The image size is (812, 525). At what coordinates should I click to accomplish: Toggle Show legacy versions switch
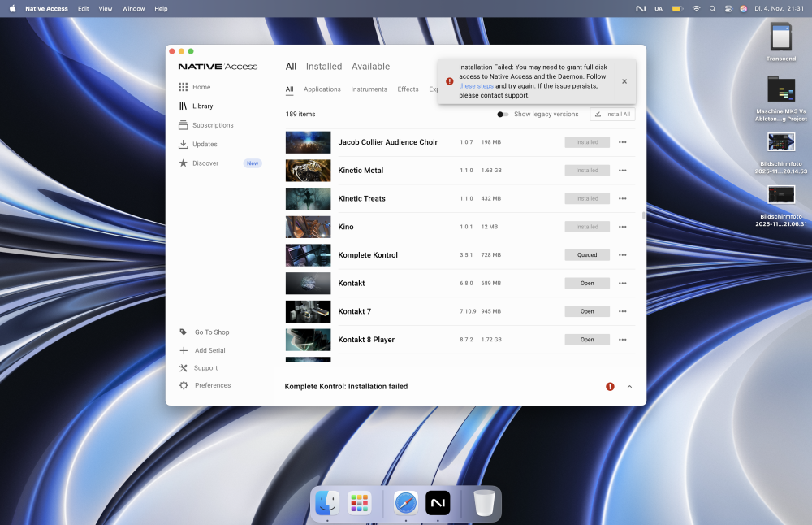tap(503, 115)
